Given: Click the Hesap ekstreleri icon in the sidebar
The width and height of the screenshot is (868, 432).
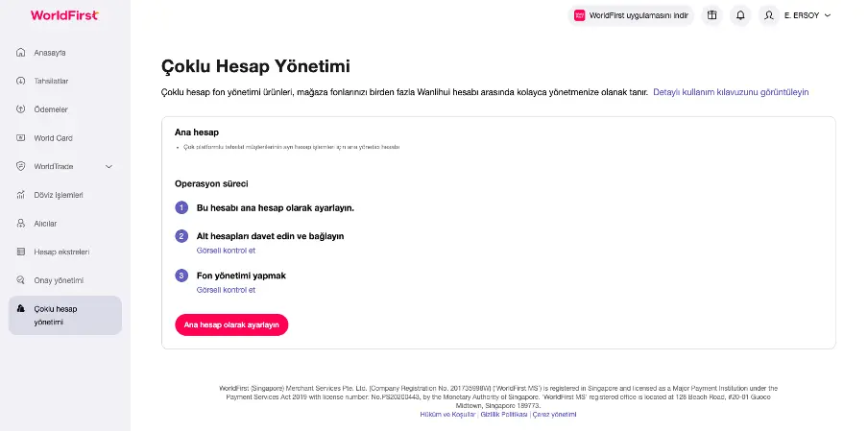Looking at the screenshot, I should coord(21,252).
